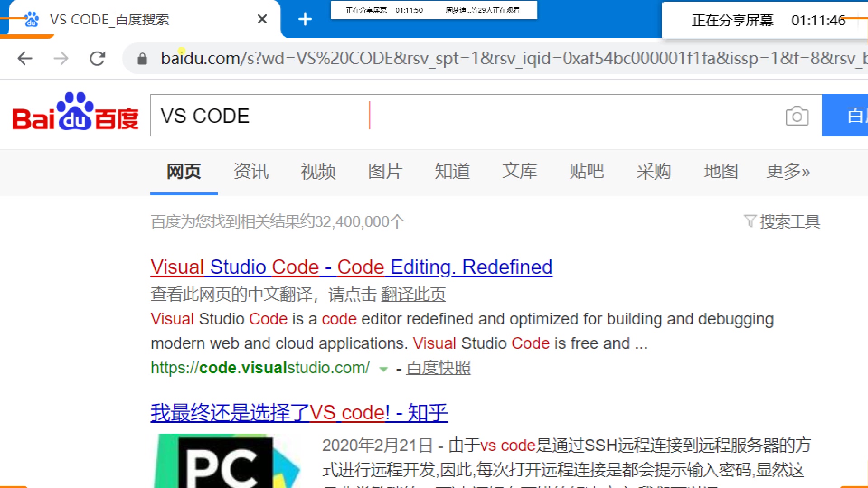This screenshot has height=488, width=868.
Task: Open the 贴吧 tab
Action: tap(587, 172)
